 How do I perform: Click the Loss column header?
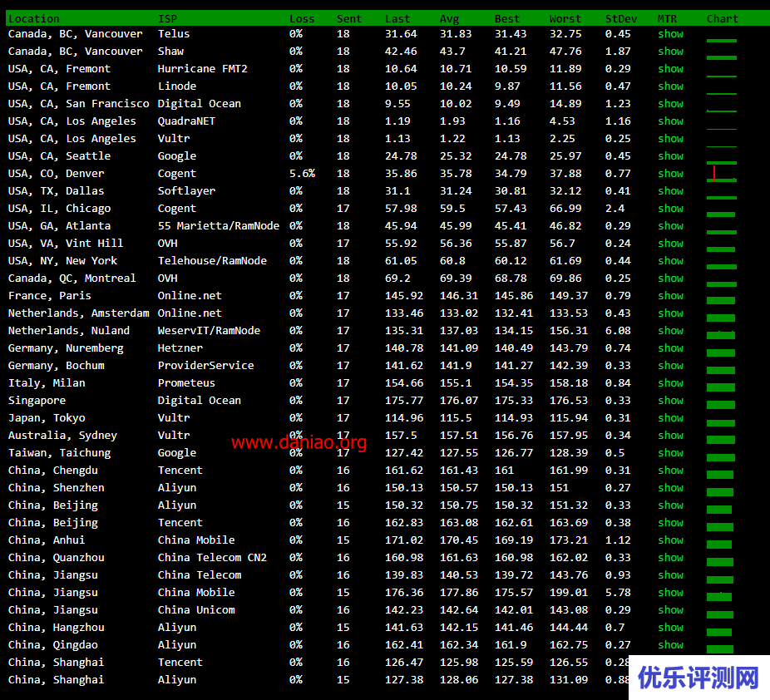point(302,18)
